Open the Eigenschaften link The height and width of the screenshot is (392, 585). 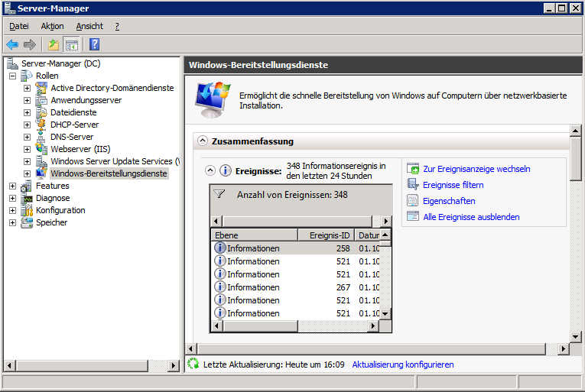point(449,201)
